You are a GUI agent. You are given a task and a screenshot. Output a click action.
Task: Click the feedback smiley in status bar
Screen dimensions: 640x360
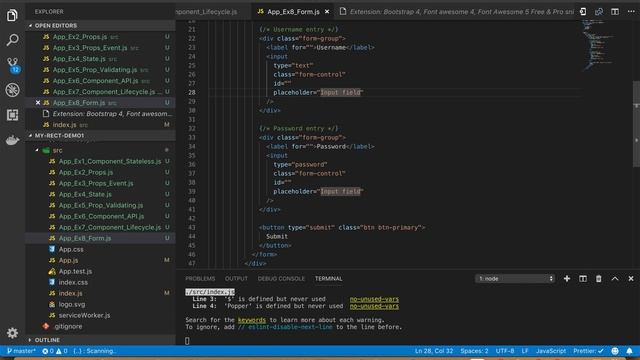(615, 351)
